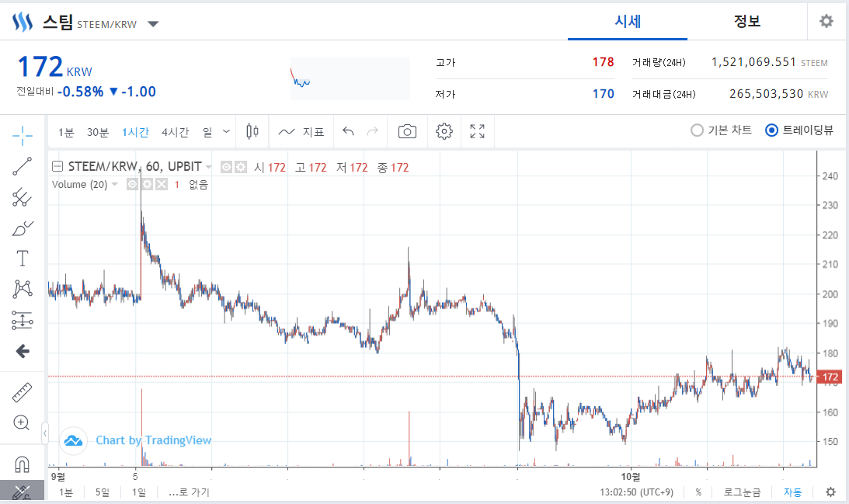Image resolution: width=849 pixels, height=504 pixels.
Task: Open the 지표 indicators menu
Action: pos(301,131)
